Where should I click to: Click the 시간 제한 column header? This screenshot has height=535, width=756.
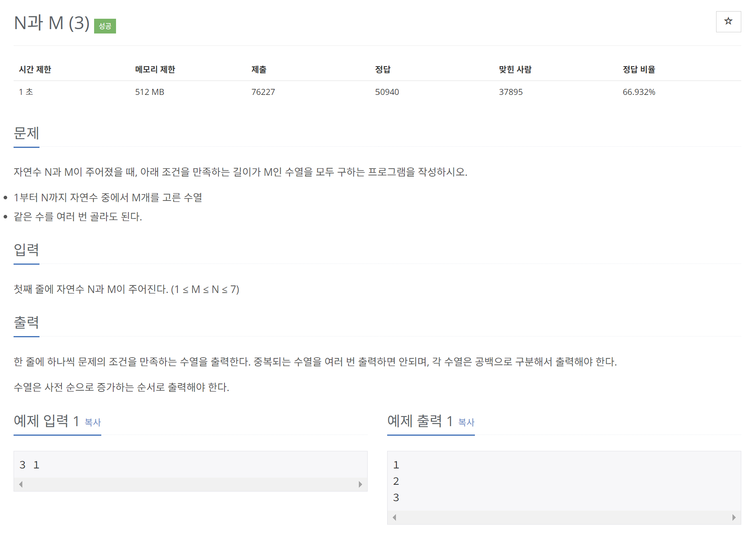click(35, 69)
